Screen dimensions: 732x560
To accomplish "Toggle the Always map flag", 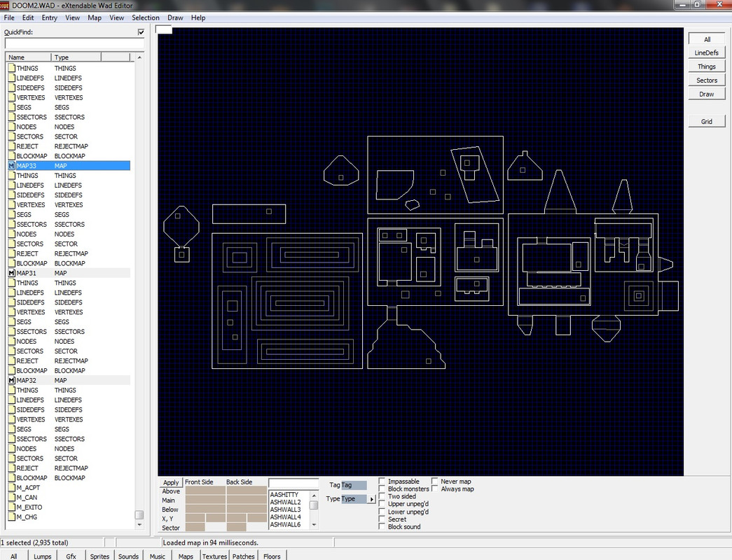I will coord(434,489).
